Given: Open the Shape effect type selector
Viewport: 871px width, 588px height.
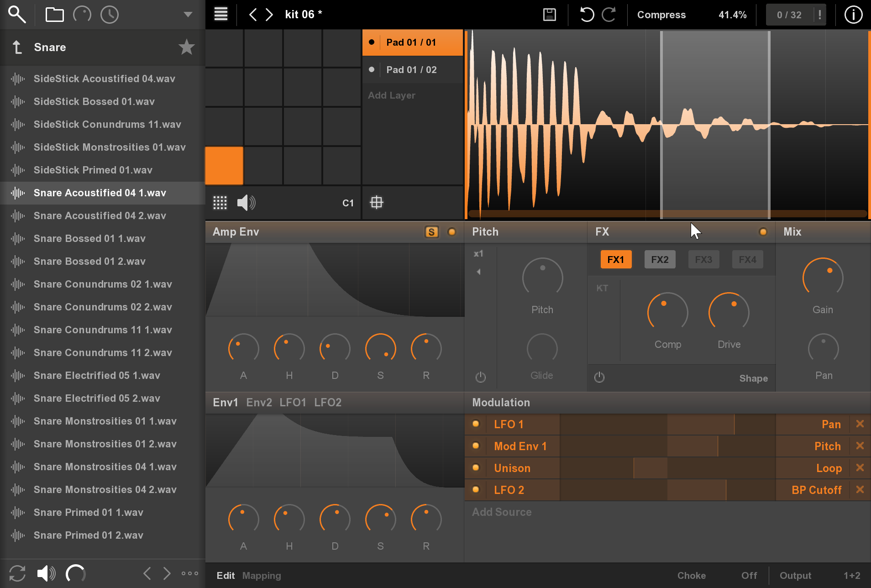Looking at the screenshot, I should coord(753,378).
